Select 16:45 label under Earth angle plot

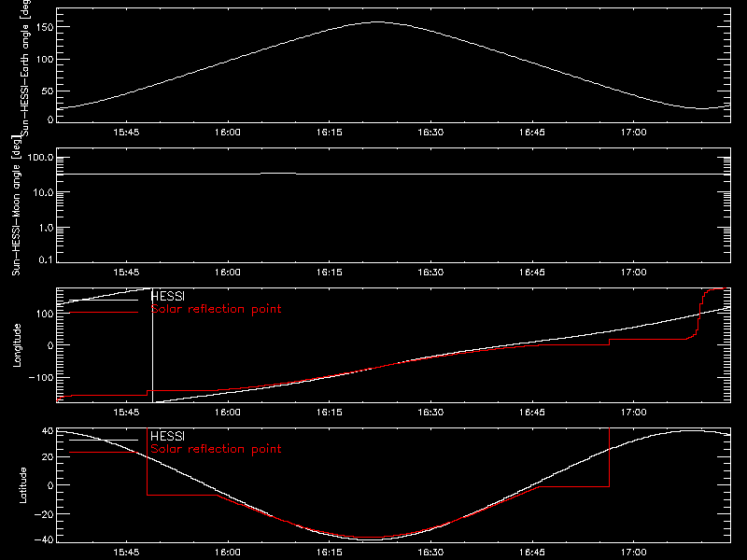point(532,133)
